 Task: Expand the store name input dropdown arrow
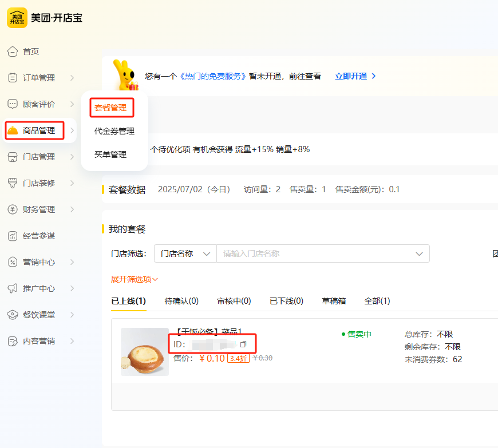419,253
